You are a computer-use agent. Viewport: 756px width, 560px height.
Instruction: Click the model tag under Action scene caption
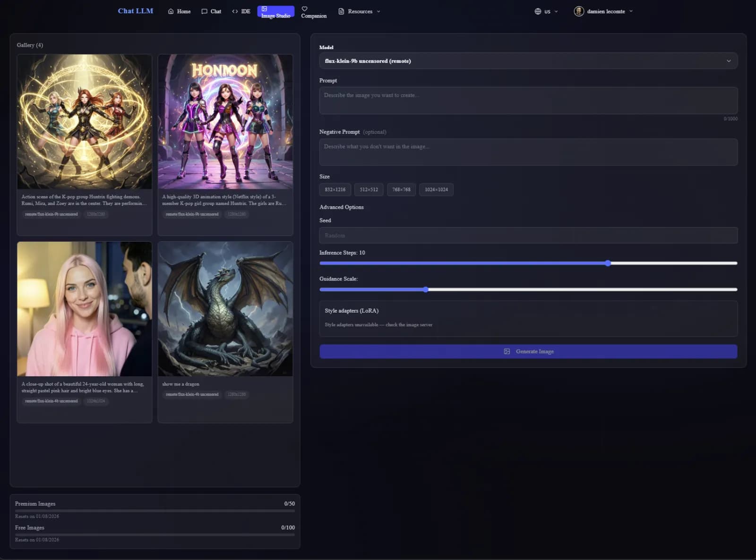[x=52, y=214]
